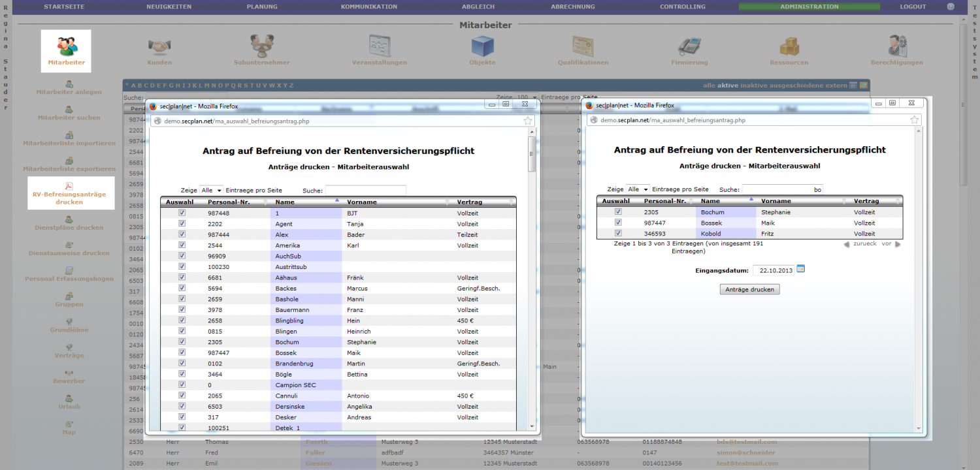Screen dimensions: 980x470
Task: Open the Qualifikationen certificate icon
Action: (583, 46)
